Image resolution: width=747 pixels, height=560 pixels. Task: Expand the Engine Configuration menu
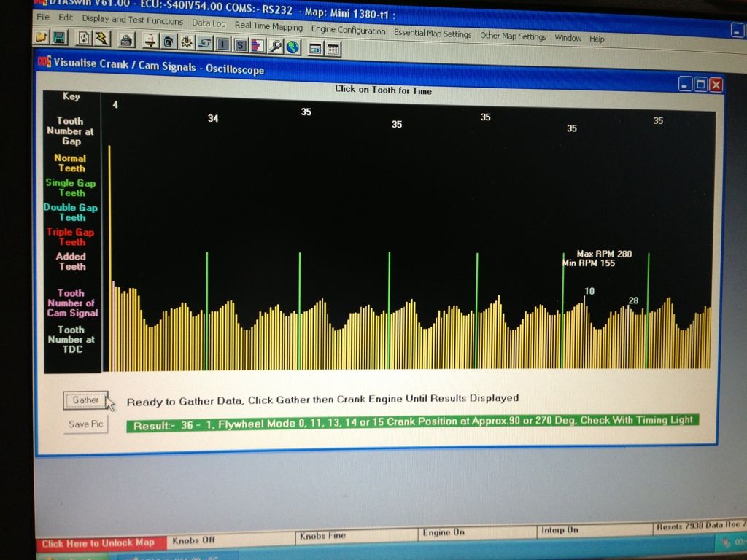tap(348, 31)
